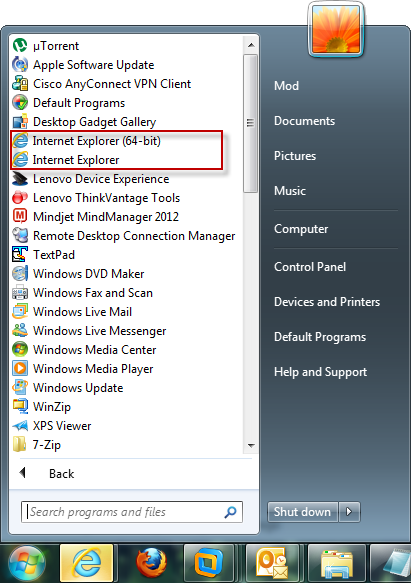The height and width of the screenshot is (583, 411).
Task: Click the Windows Live Mail icon
Action: pyautogui.click(x=20, y=312)
